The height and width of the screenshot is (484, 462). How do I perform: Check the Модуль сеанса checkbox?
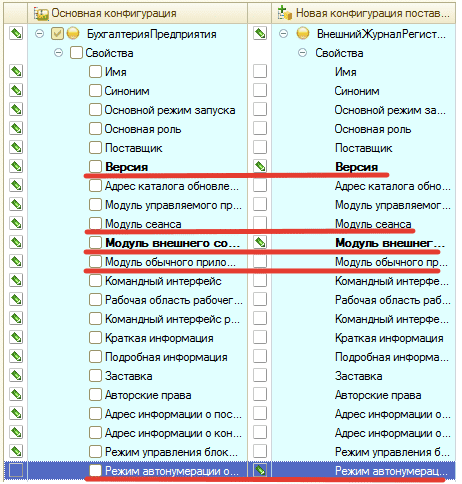pyautogui.click(x=95, y=224)
